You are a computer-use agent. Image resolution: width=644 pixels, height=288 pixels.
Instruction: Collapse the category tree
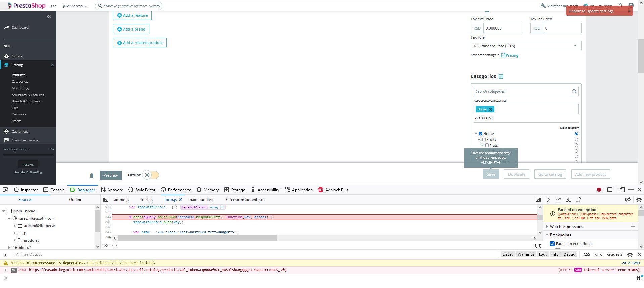483,118
